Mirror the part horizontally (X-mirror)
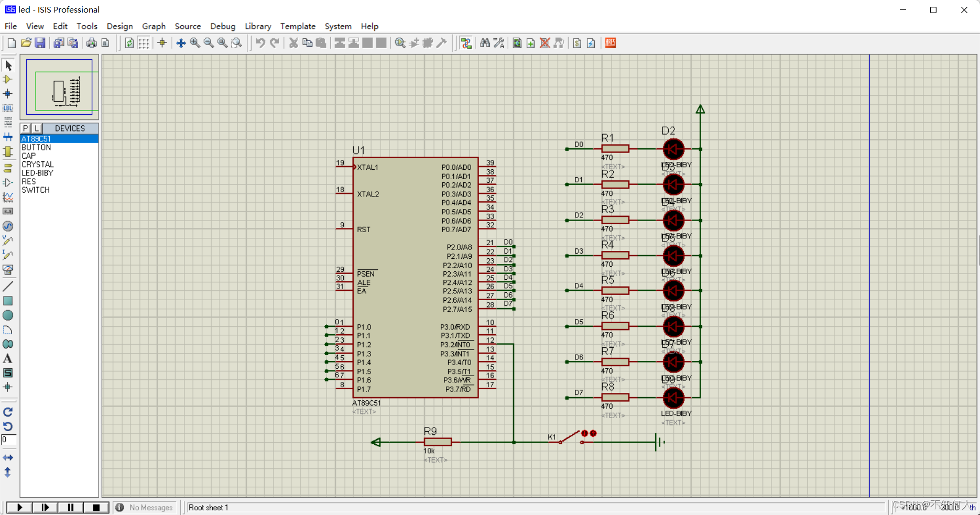This screenshot has height=515, width=980. (8, 457)
